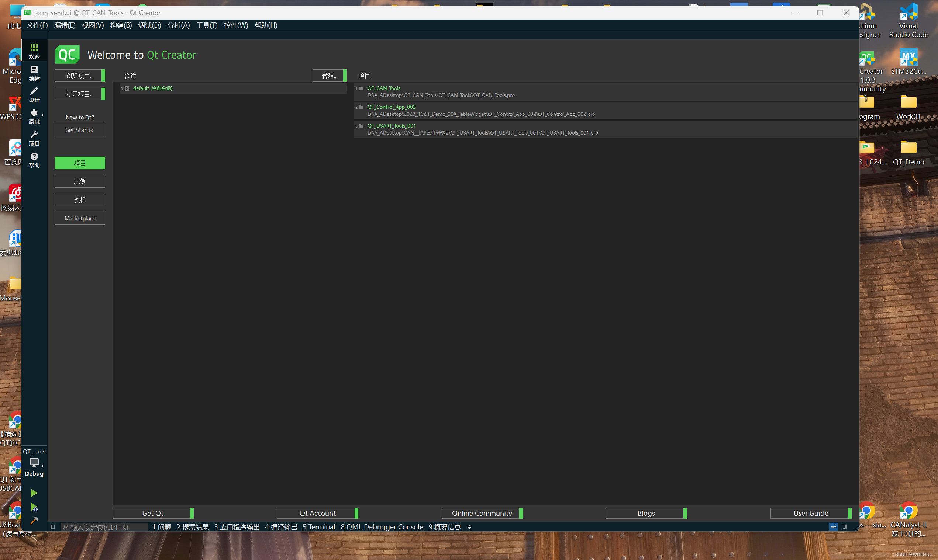Toggle the bottom output pane button
The image size is (938, 560).
pos(834,527)
